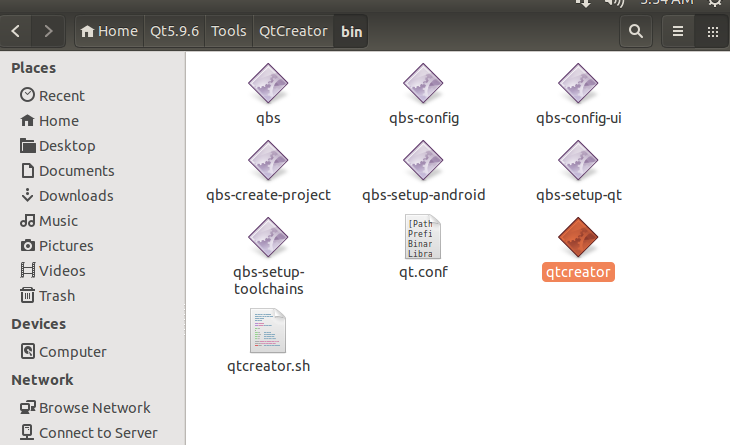Open Connect to Server in the sidebar

89,432
